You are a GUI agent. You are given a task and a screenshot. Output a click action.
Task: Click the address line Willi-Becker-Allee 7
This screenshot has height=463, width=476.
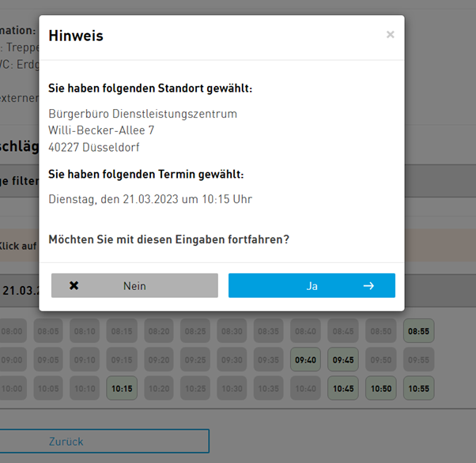[101, 130]
